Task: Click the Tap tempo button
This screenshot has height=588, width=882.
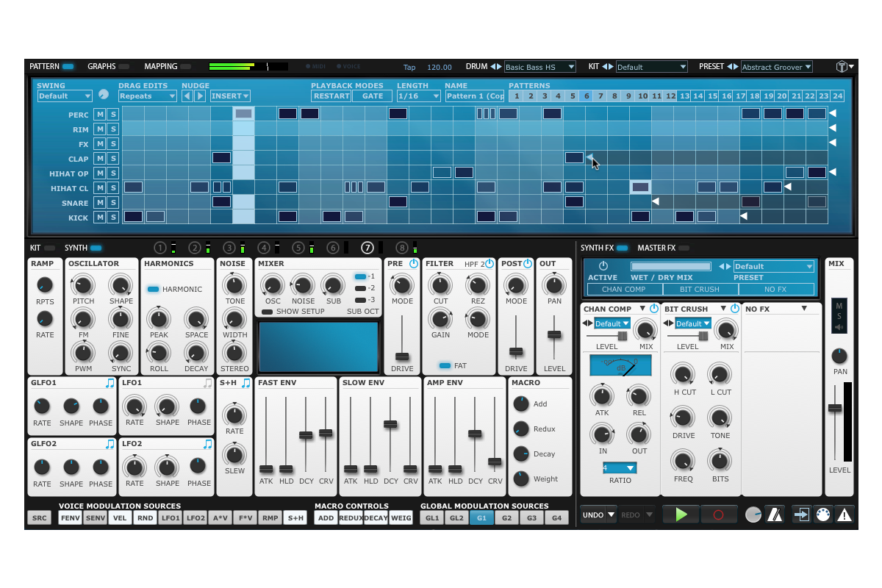Action: pyautogui.click(x=409, y=67)
